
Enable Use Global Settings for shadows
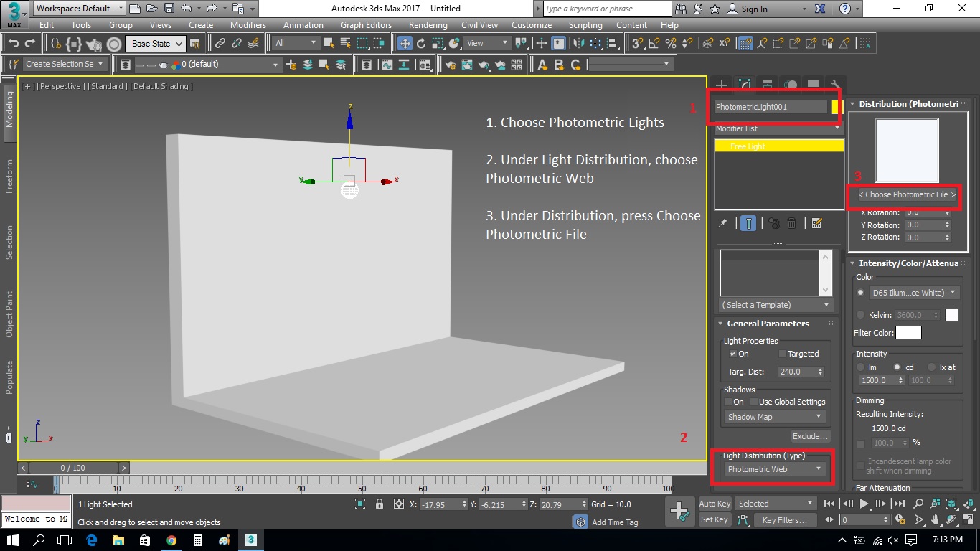(x=754, y=402)
